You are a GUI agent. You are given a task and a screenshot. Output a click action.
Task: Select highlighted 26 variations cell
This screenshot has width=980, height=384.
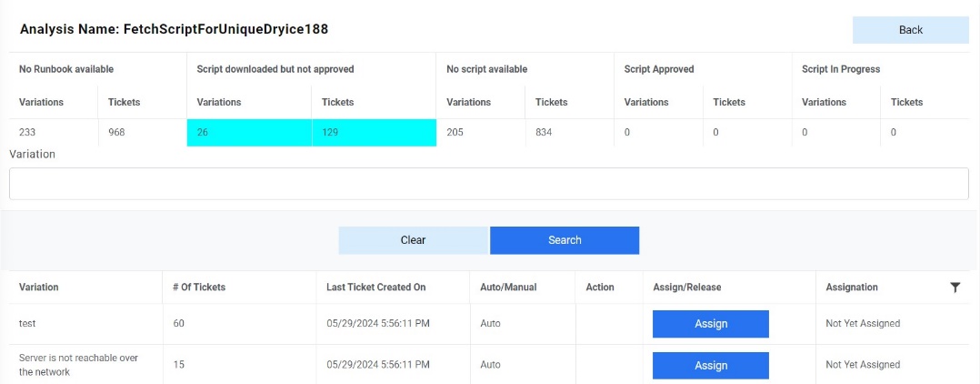pyautogui.click(x=248, y=133)
